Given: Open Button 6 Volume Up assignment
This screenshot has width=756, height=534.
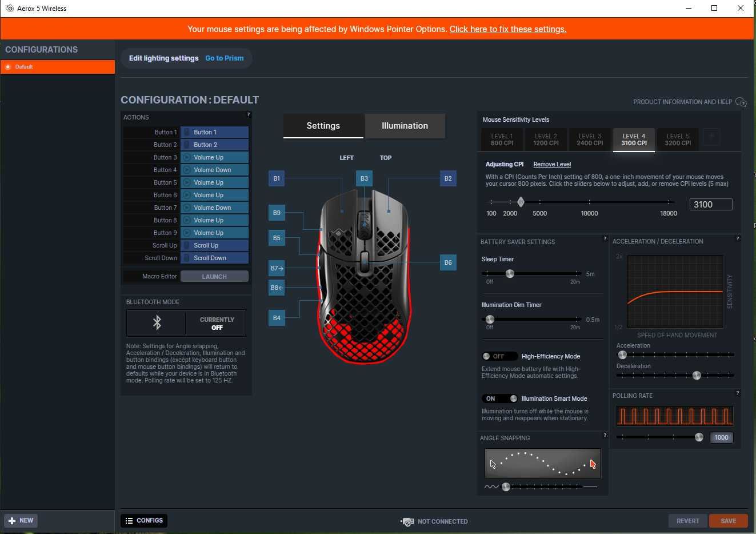Looking at the screenshot, I should point(214,195).
